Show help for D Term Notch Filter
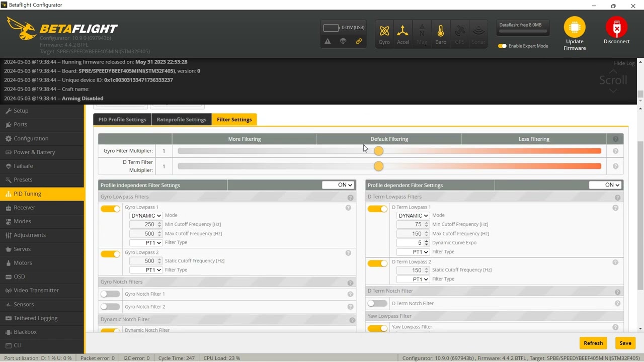Image resolution: width=644 pixels, height=362 pixels. coord(617,304)
